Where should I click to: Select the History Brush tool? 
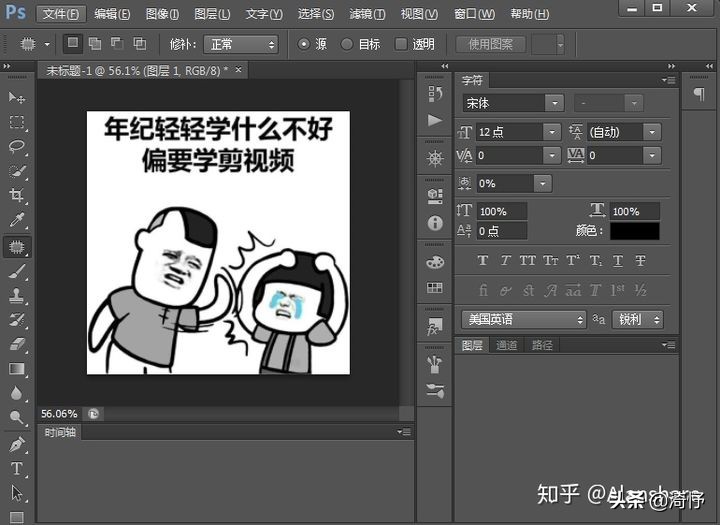tap(17, 320)
